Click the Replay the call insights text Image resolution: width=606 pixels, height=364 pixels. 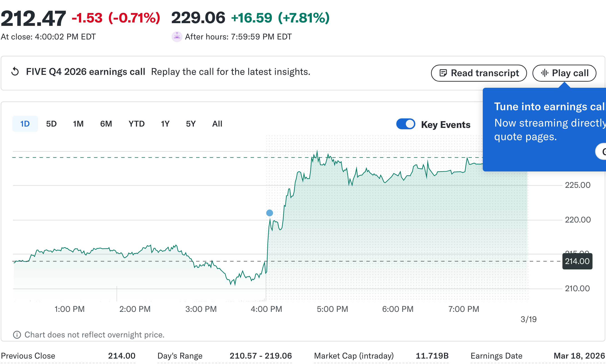230,72
